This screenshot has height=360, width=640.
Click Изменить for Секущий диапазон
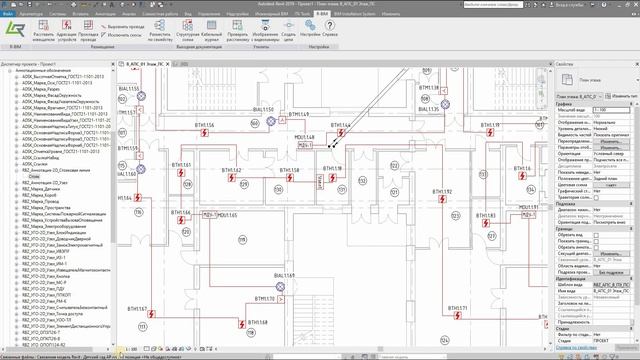coord(611,254)
